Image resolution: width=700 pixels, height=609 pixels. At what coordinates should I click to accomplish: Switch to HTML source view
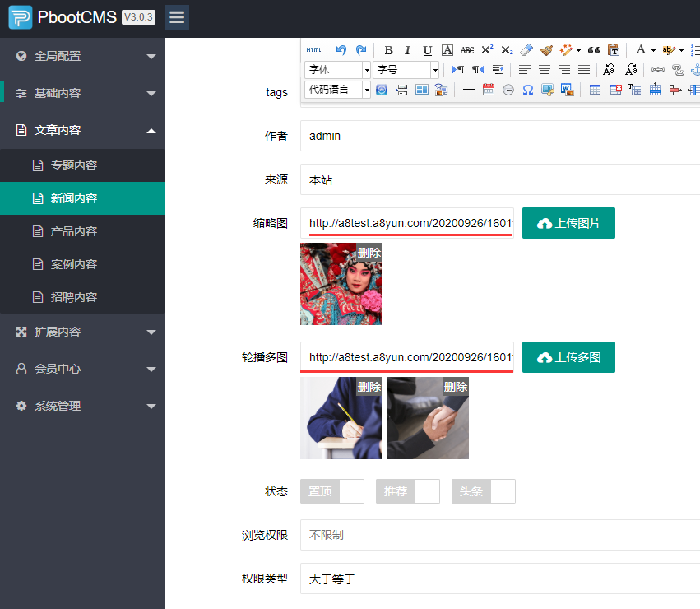click(313, 49)
